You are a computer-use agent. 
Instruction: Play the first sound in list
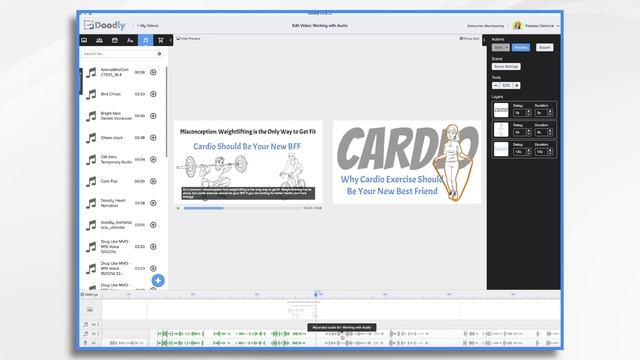pos(153,72)
